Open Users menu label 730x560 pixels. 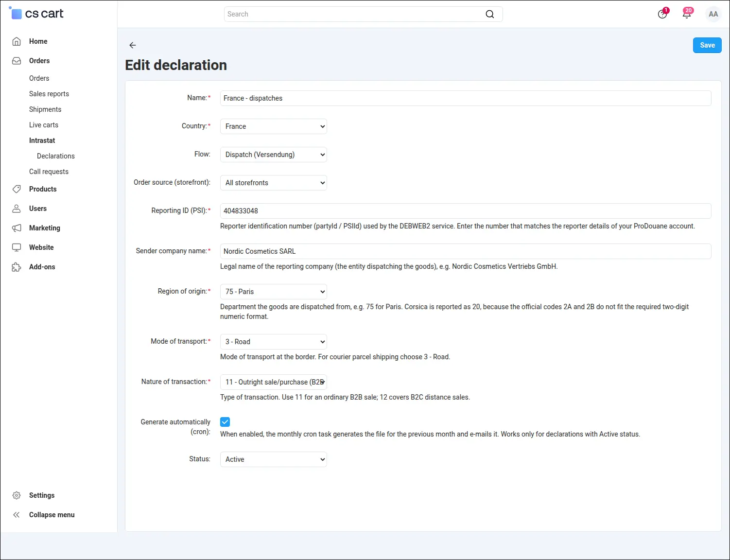click(x=38, y=209)
